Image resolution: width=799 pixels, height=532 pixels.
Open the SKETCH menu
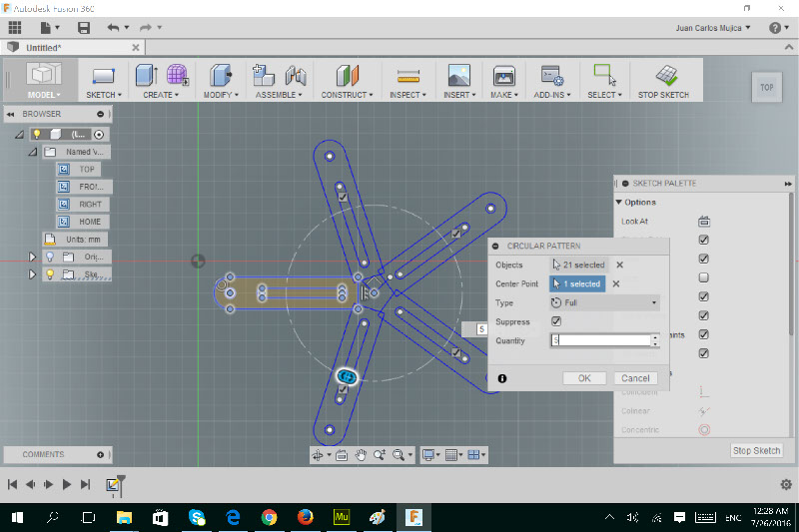pyautogui.click(x=104, y=95)
